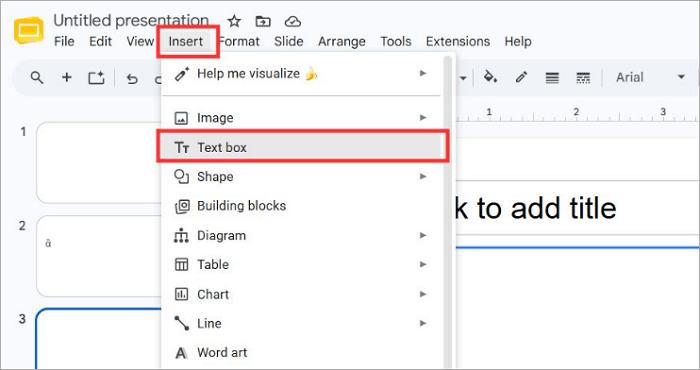Click the Building blocks icon

[x=182, y=207]
